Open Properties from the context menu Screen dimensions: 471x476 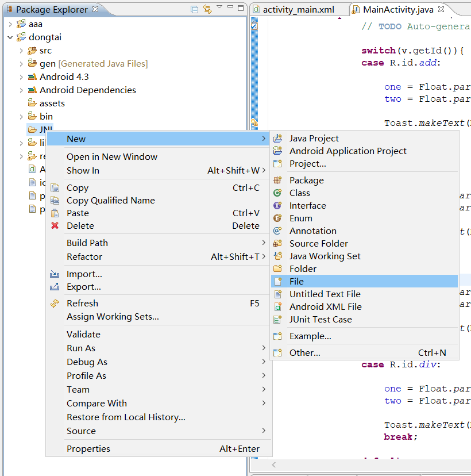pos(88,449)
